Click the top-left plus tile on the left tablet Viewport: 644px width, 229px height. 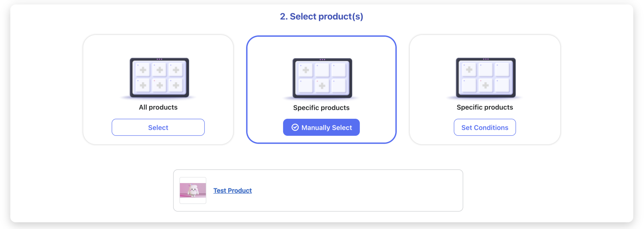click(144, 70)
